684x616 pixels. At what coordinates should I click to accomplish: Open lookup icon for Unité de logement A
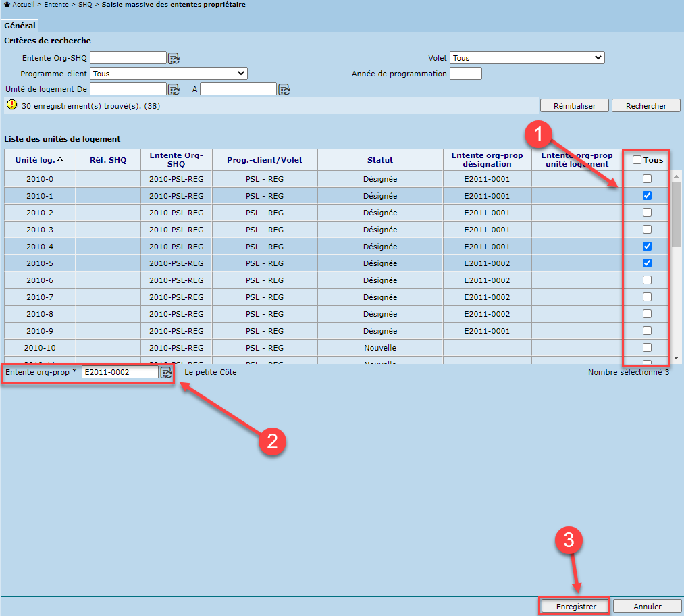pos(284,89)
